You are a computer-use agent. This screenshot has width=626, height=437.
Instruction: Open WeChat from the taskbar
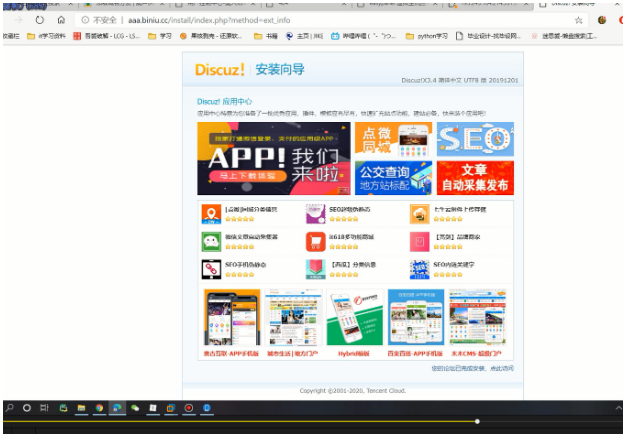(x=135, y=408)
